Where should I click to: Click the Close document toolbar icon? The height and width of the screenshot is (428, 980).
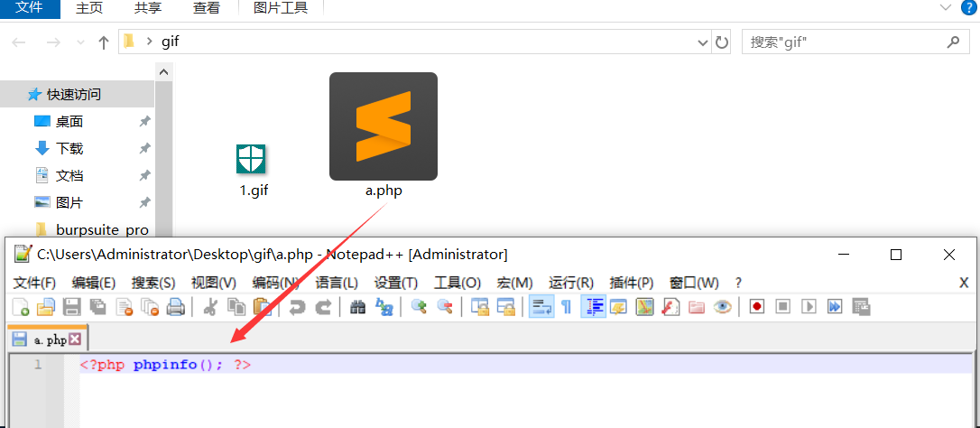(x=124, y=307)
